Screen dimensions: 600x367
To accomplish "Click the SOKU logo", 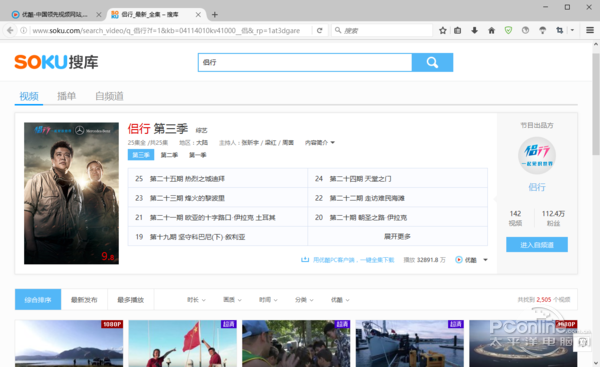I will click(x=56, y=62).
